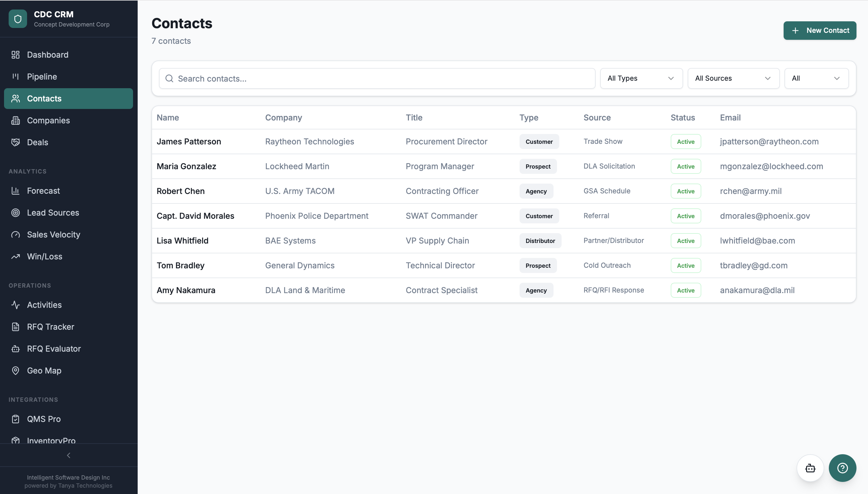
Task: Click the Forecast bar chart icon
Action: click(x=16, y=191)
